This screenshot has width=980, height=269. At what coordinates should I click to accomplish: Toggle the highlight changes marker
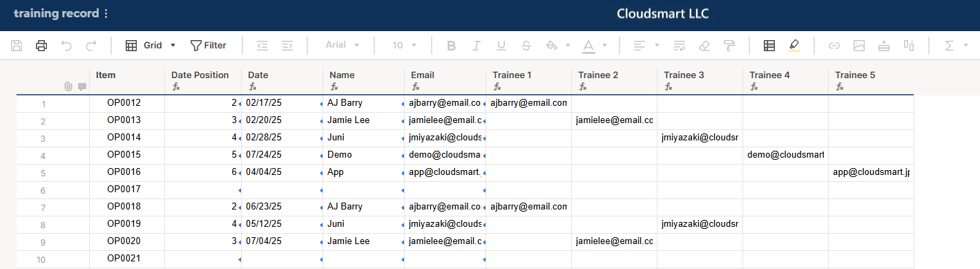click(x=794, y=46)
